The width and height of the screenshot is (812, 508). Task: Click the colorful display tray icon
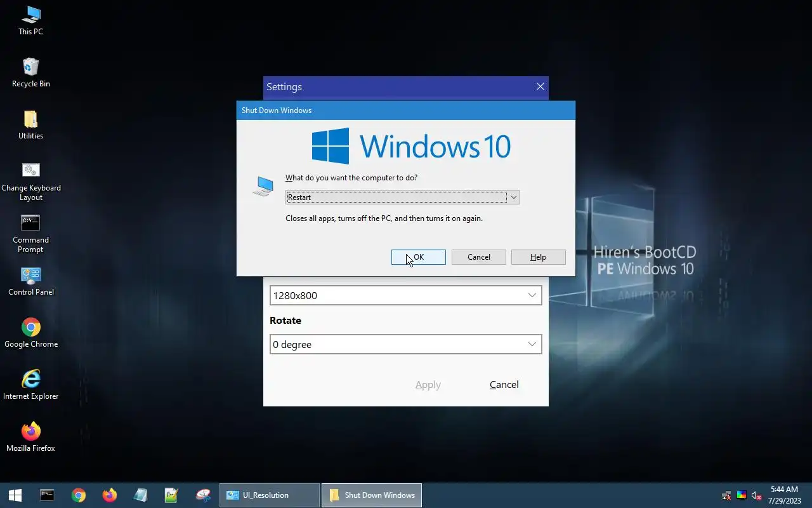[741, 495]
